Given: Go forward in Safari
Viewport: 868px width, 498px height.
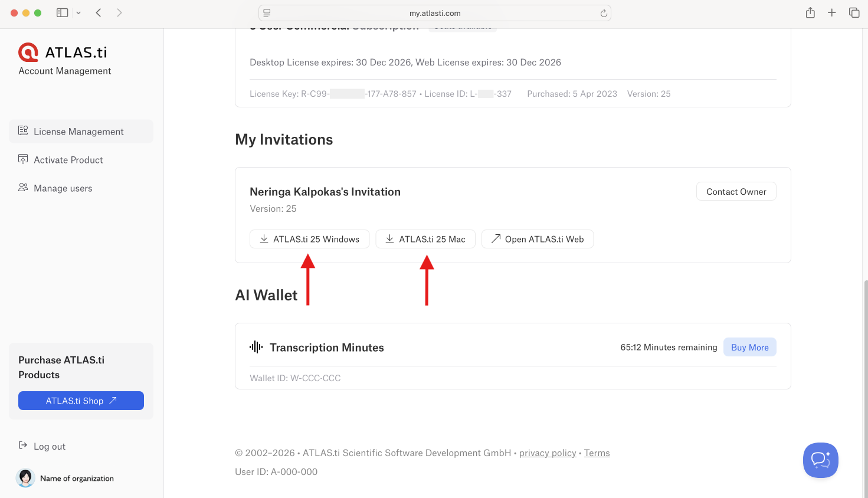Looking at the screenshot, I should pos(119,12).
